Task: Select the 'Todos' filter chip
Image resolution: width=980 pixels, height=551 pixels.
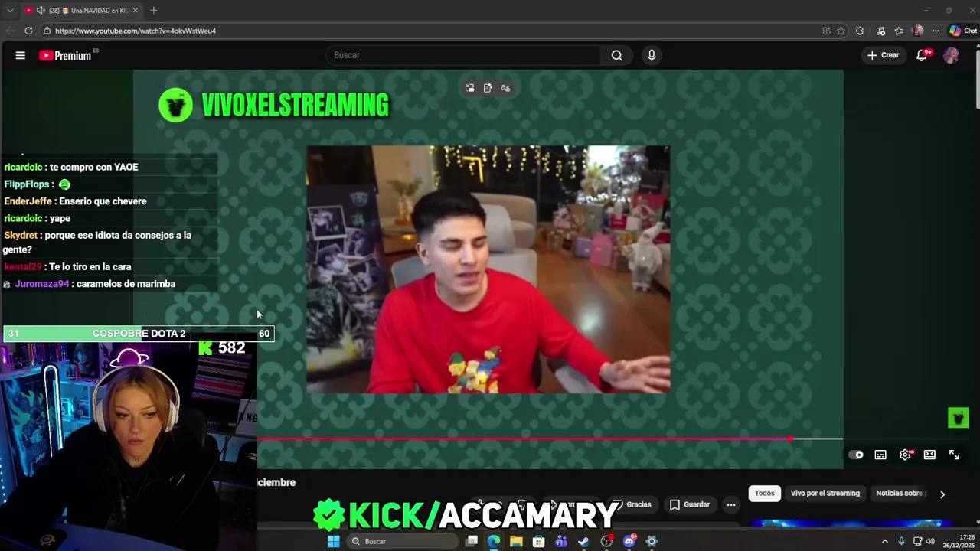Action: click(765, 493)
